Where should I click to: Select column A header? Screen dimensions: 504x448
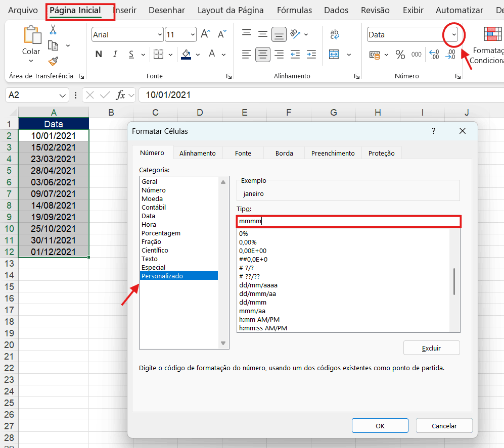[x=54, y=113]
